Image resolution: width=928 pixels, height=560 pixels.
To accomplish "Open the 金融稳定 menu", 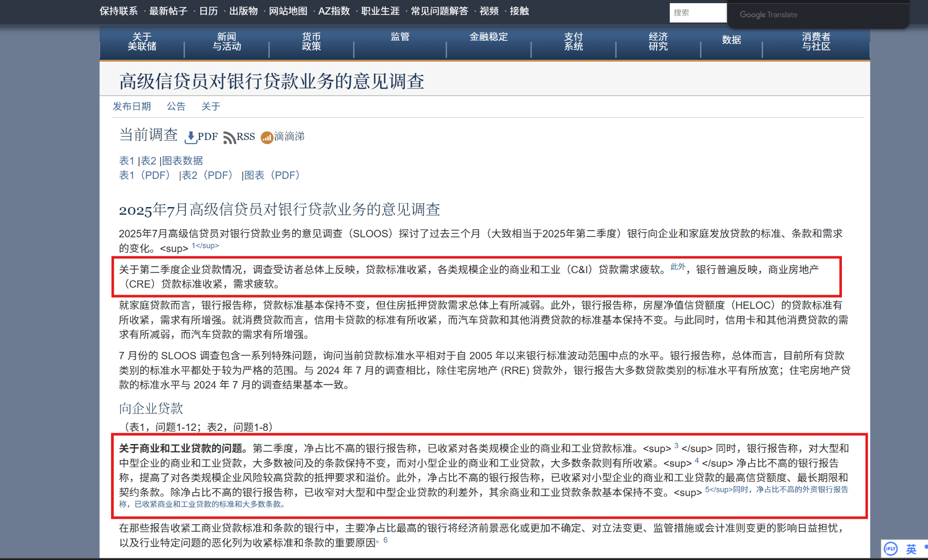I will (488, 37).
